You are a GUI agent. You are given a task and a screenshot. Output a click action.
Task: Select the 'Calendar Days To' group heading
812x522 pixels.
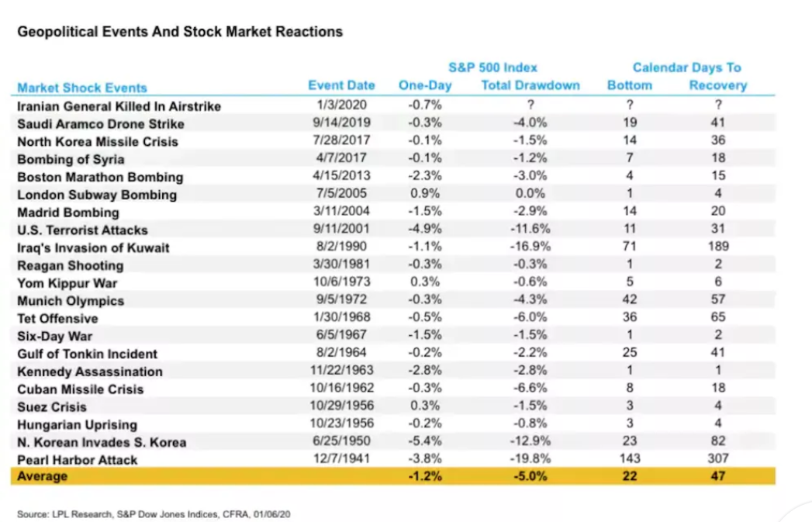pyautogui.click(x=687, y=67)
